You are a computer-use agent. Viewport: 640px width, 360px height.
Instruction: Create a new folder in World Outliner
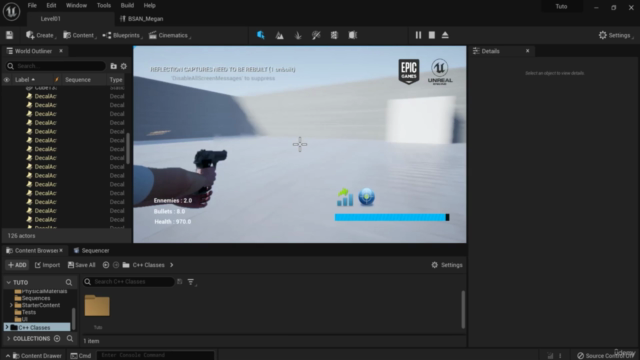pyautogui.click(x=113, y=66)
